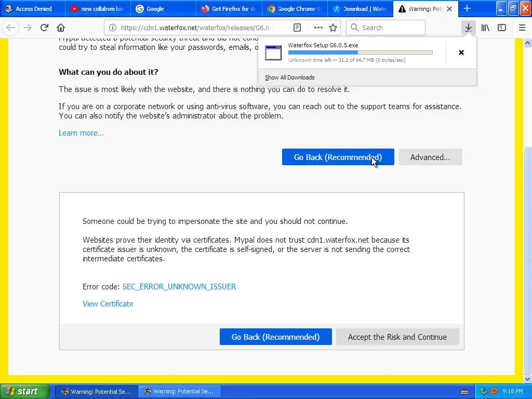Image resolution: width=532 pixels, height=399 pixels.
Task: Switch to the Download Waterfox tab
Action: [x=360, y=9]
